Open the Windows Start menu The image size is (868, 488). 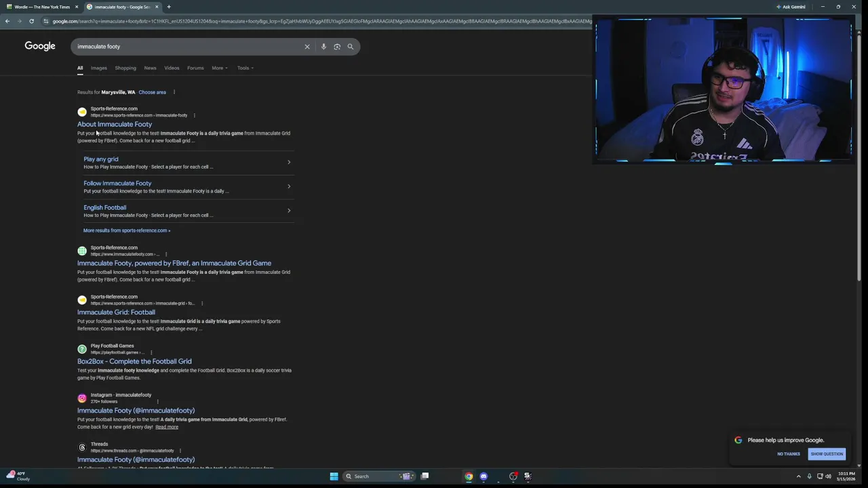(x=334, y=476)
